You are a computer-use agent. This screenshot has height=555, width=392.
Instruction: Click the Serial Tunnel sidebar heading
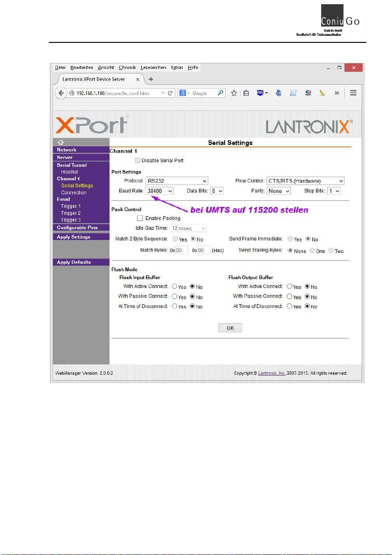tap(72, 165)
